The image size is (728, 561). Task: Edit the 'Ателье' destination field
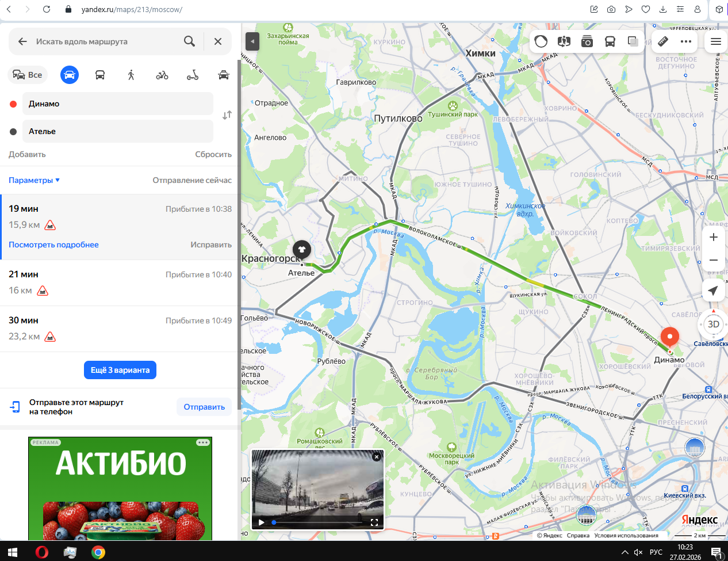(x=118, y=131)
